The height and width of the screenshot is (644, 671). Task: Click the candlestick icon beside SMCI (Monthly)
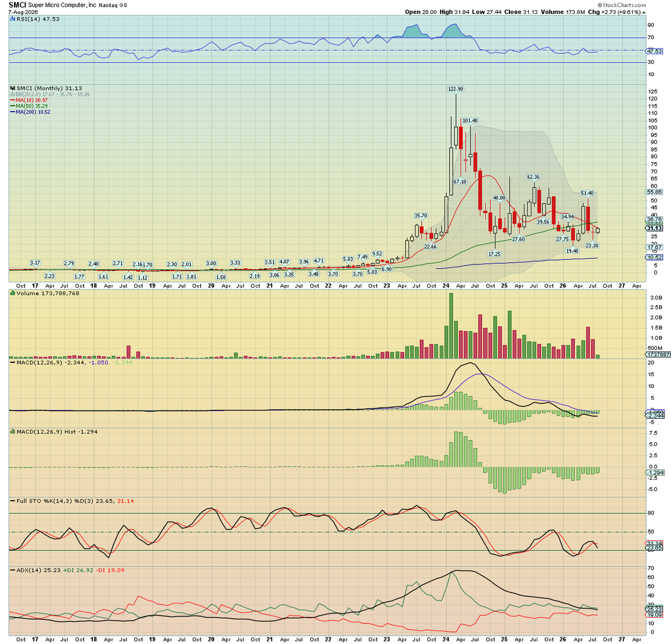(x=13, y=88)
